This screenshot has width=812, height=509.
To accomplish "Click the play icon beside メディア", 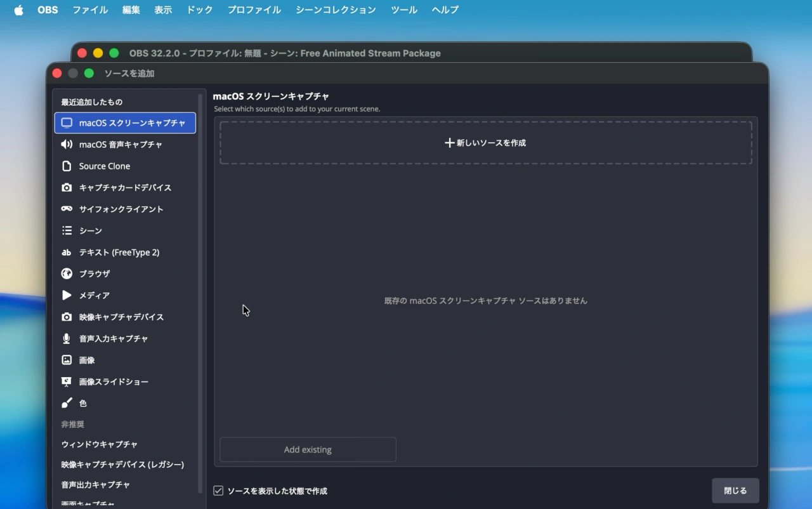I will point(67,296).
